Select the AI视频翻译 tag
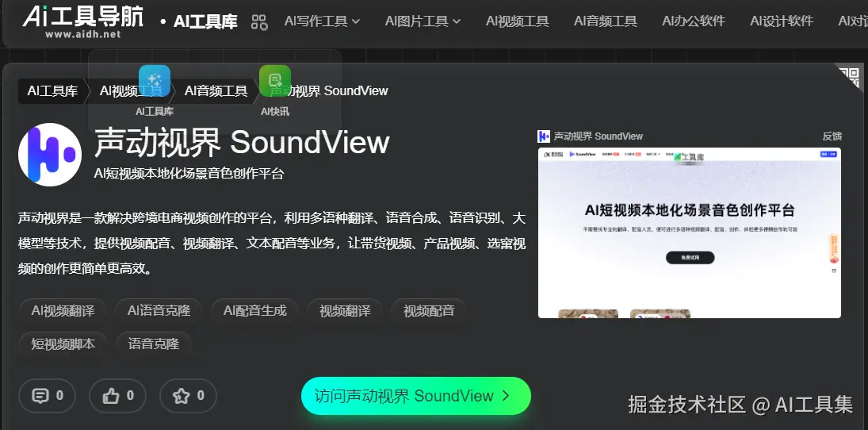 [63, 311]
